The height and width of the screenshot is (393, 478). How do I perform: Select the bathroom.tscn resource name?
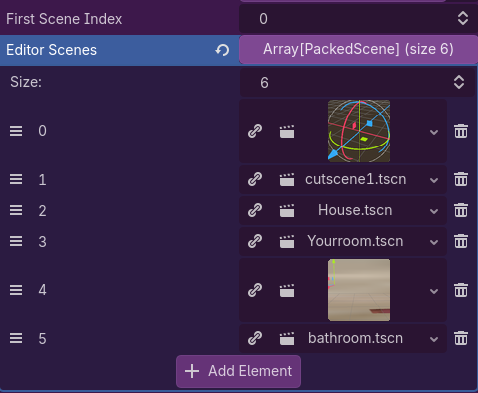click(355, 338)
